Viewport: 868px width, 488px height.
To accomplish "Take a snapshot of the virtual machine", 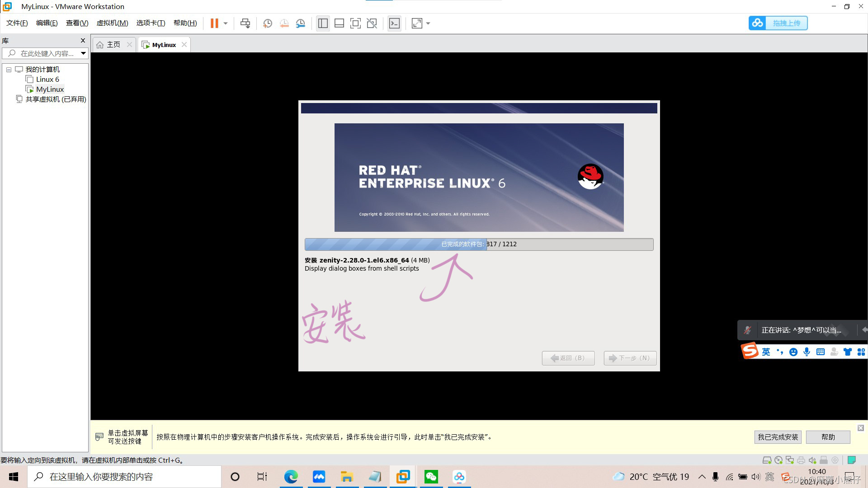I will tap(267, 23).
